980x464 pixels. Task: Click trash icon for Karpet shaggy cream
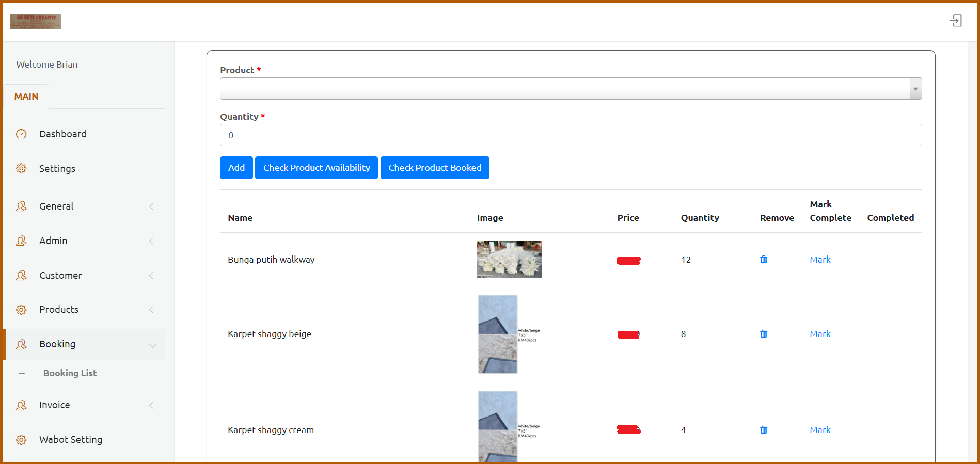763,430
